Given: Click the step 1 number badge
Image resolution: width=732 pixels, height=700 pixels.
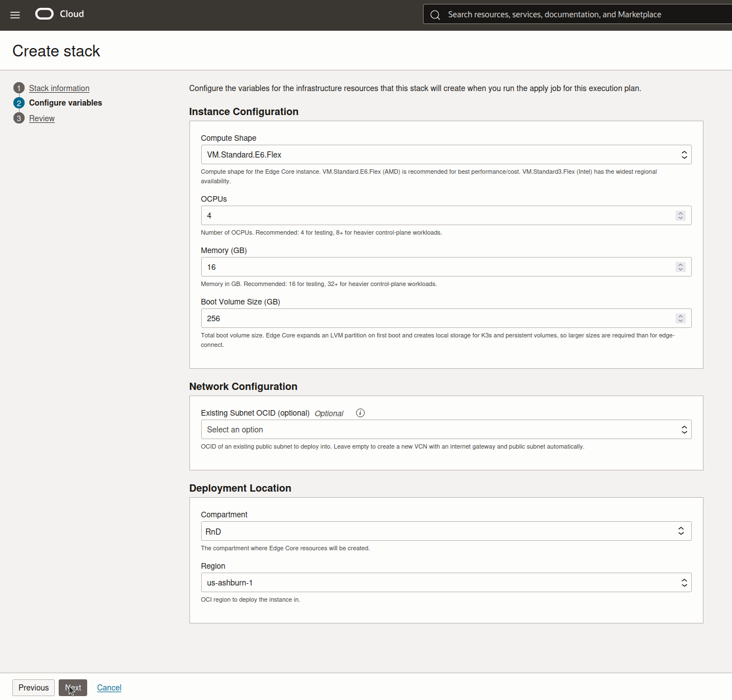Looking at the screenshot, I should click(x=19, y=88).
